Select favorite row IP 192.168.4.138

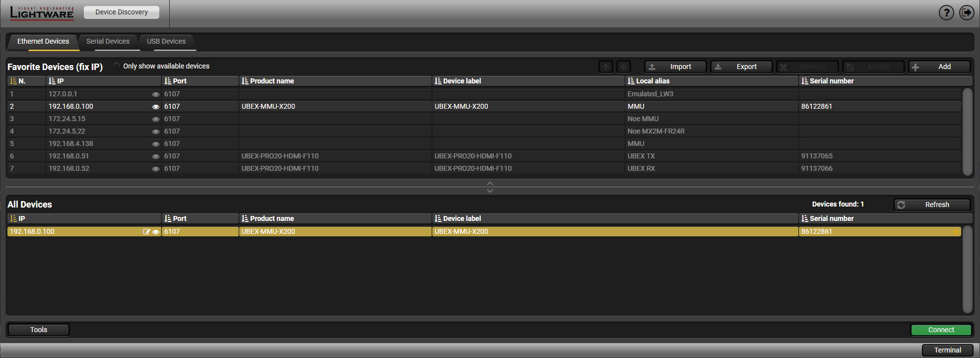pos(484,144)
